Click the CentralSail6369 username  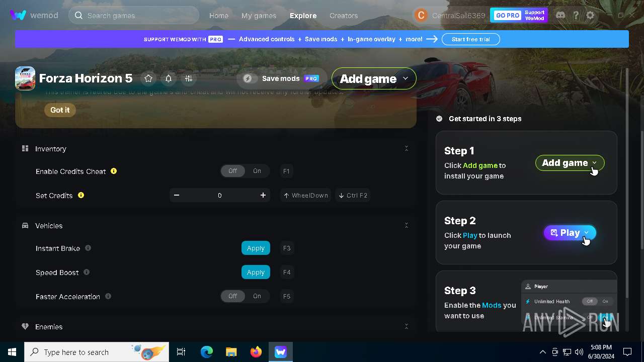[x=458, y=16]
